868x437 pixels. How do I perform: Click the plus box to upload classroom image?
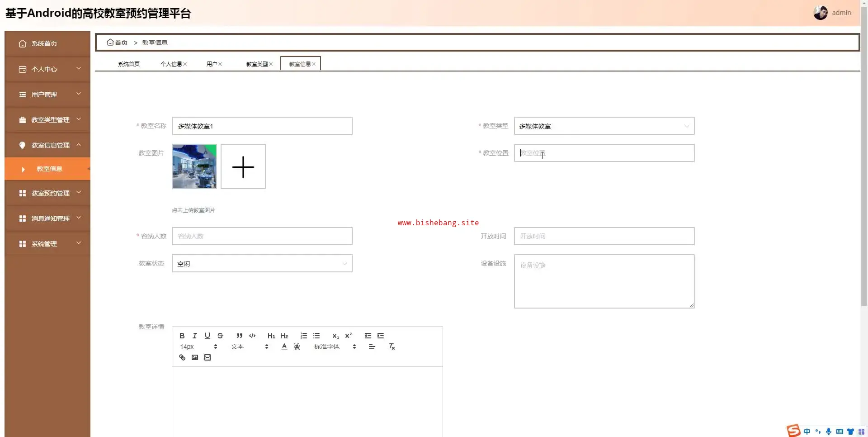(x=243, y=166)
